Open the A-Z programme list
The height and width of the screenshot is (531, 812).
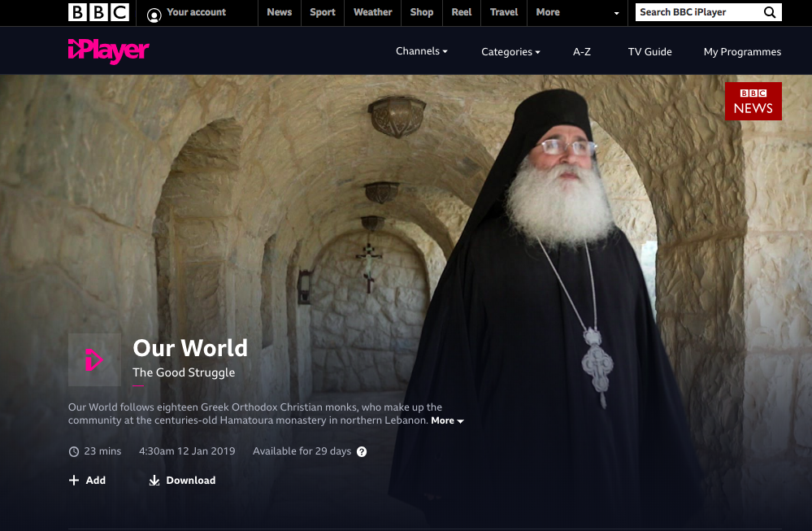[x=581, y=52]
